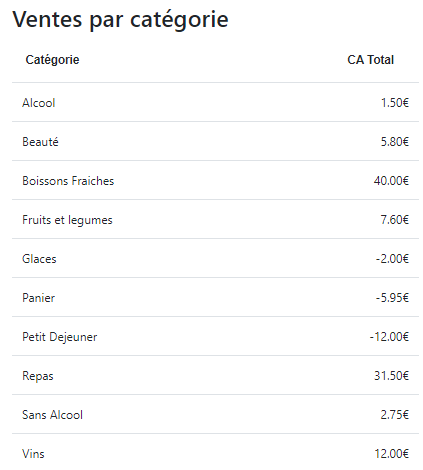Screen dimensions: 423x470
Task: Click the 2.75€ Sans Alcool amount
Action: click(x=395, y=415)
